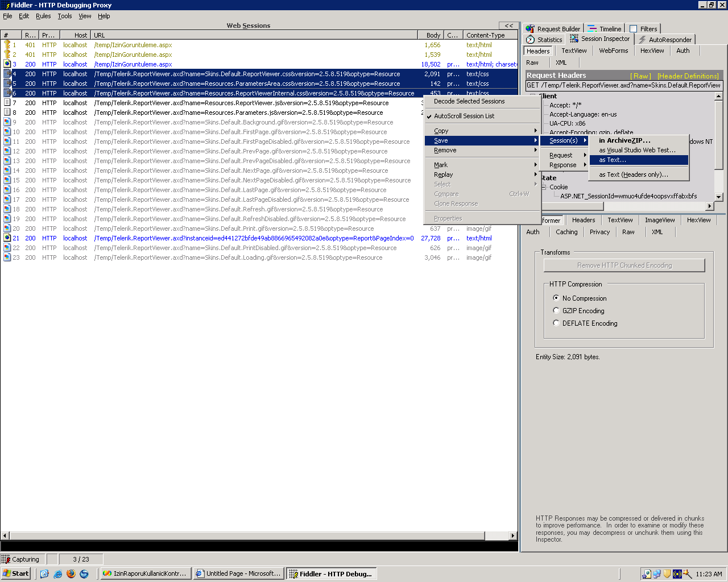728x582 pixels.
Task: Switch to IzinRaporuKullaniciKontr taskbar window
Action: 145,574
